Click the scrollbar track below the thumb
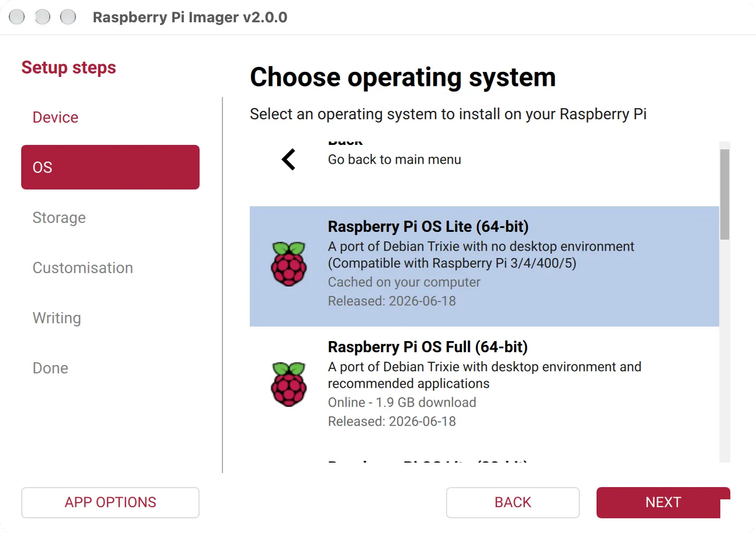 pyautogui.click(x=725, y=351)
